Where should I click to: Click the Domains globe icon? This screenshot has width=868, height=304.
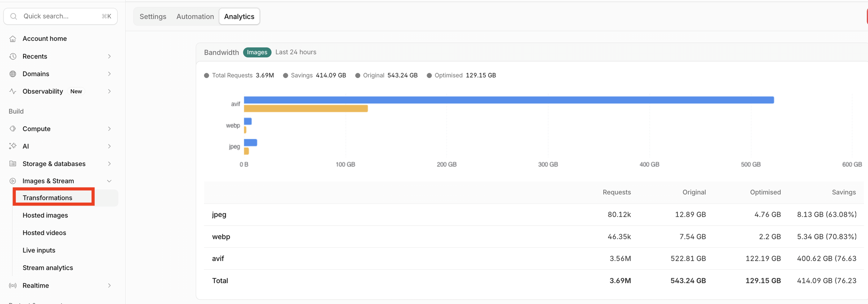(x=13, y=74)
